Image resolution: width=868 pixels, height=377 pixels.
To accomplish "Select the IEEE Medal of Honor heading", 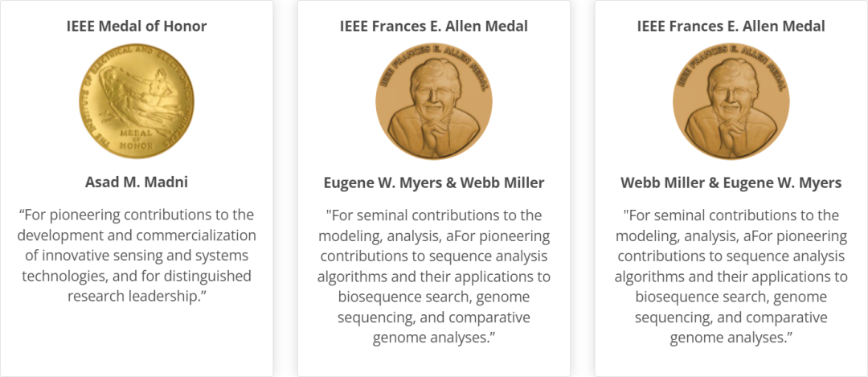I will pyautogui.click(x=137, y=26).
